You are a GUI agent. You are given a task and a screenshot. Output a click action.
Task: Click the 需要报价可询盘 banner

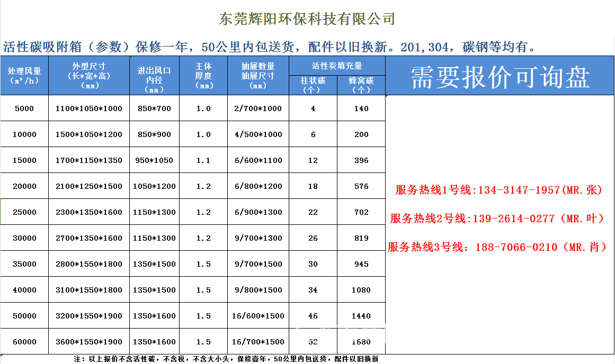[500, 77]
